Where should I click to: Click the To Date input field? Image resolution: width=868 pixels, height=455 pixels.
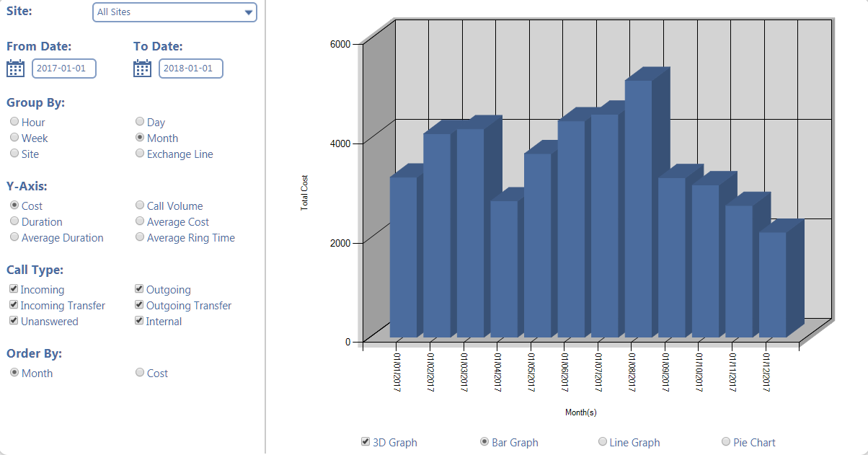tap(191, 69)
